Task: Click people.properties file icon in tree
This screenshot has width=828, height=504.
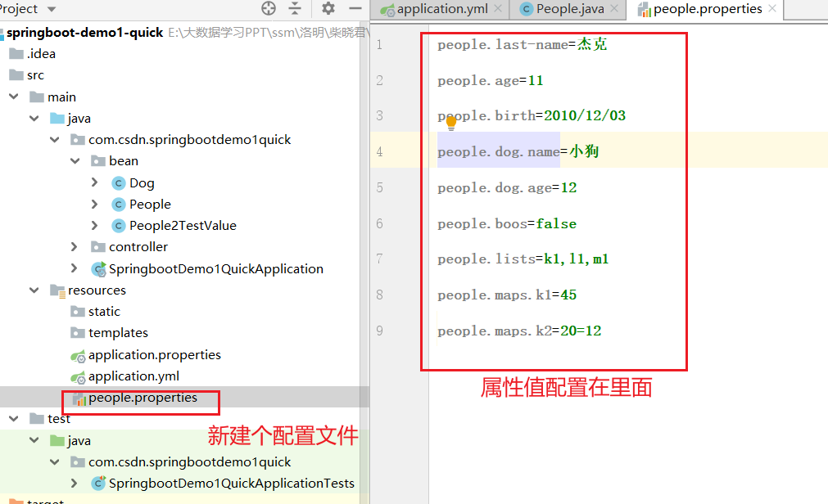Action: [79, 399]
